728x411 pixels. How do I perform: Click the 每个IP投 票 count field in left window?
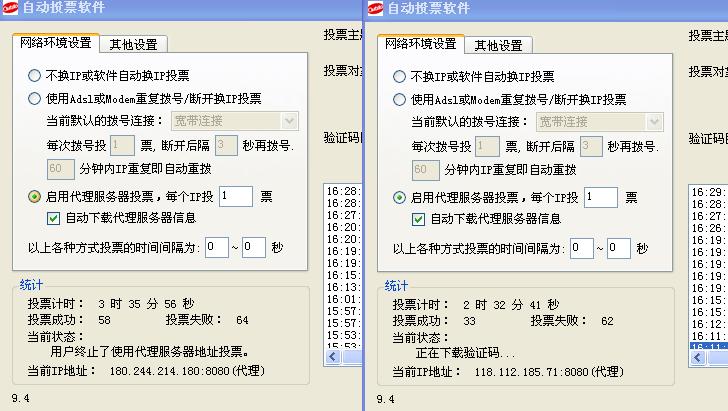tap(235, 197)
